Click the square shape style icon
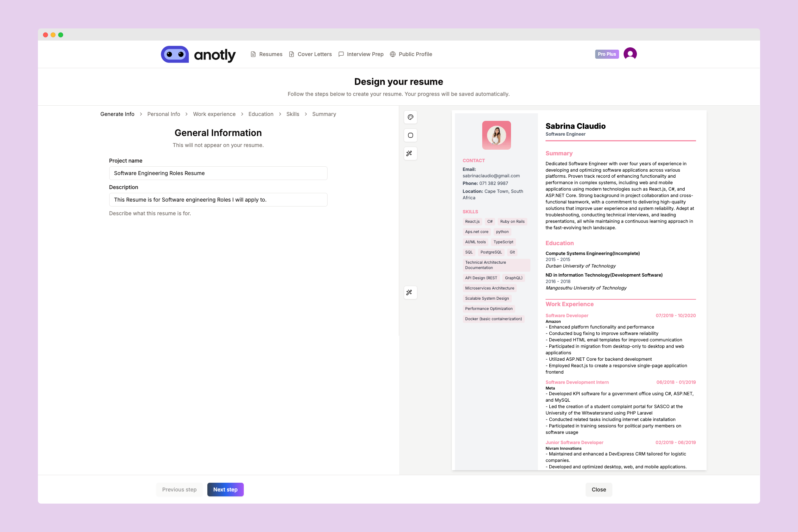Image resolution: width=798 pixels, height=532 pixels. point(410,135)
